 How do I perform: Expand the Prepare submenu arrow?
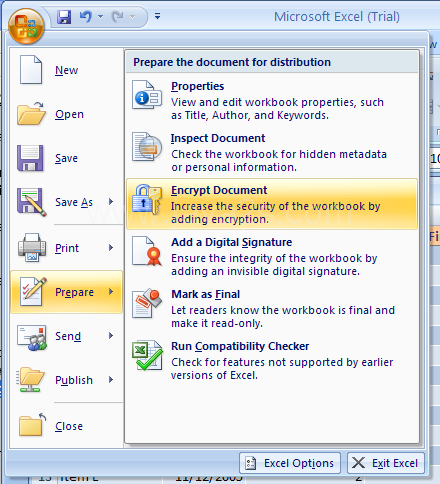click(111, 292)
